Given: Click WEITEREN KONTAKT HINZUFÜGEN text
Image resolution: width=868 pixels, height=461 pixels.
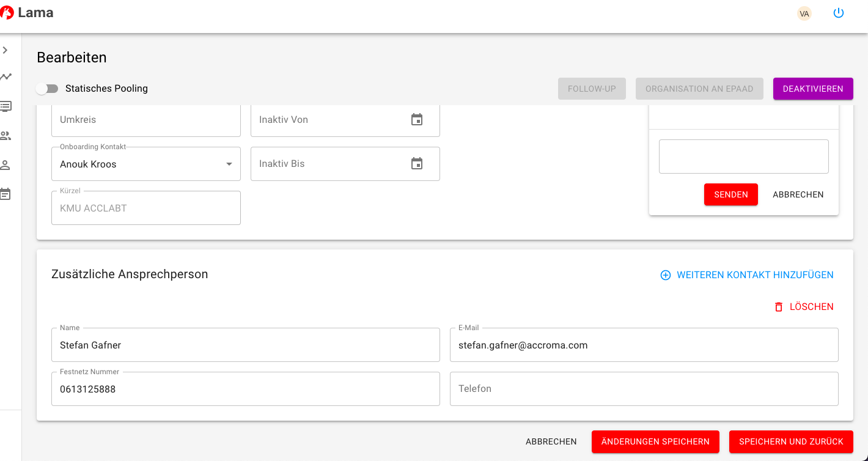Looking at the screenshot, I should 755,275.
